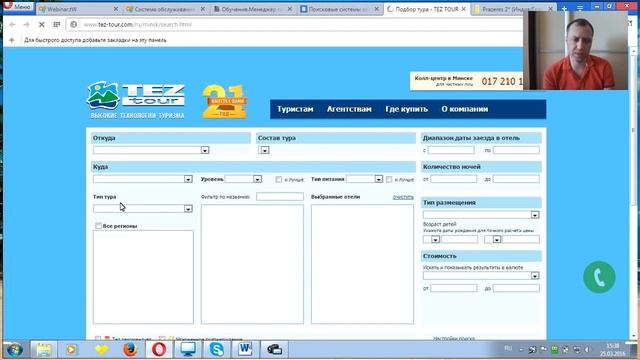
Task: Click the call center phone number banner
Action: (x=467, y=81)
